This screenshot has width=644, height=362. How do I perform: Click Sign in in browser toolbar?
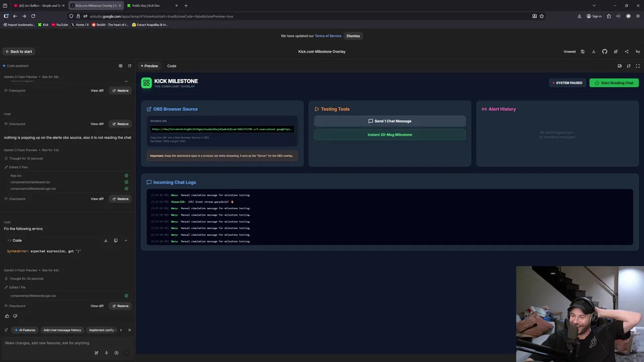tap(594, 16)
